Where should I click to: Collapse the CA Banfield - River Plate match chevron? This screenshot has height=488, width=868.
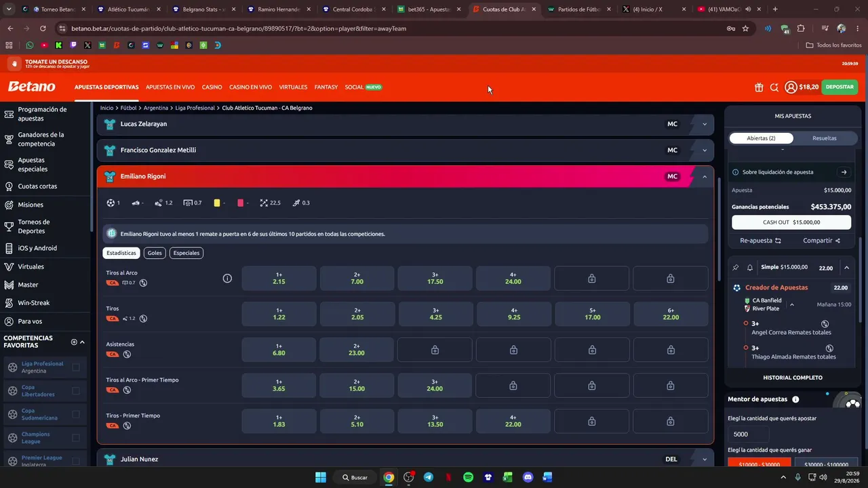[x=791, y=305]
